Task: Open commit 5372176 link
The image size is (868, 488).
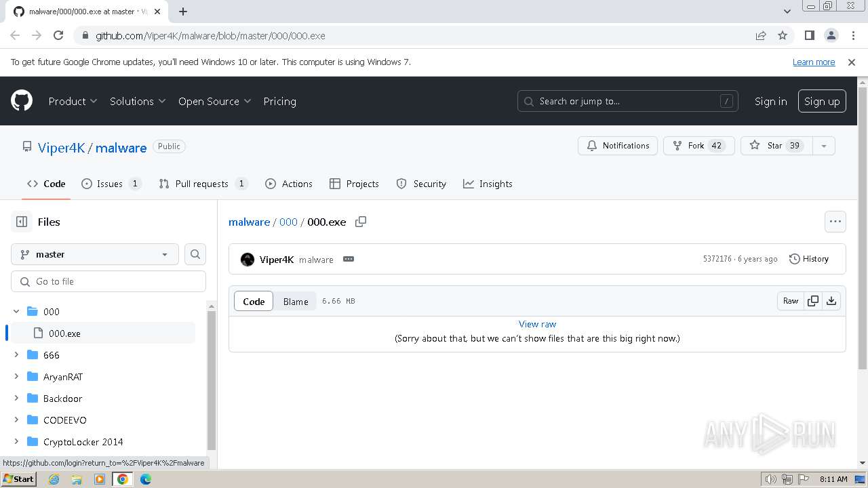Action: pyautogui.click(x=717, y=259)
